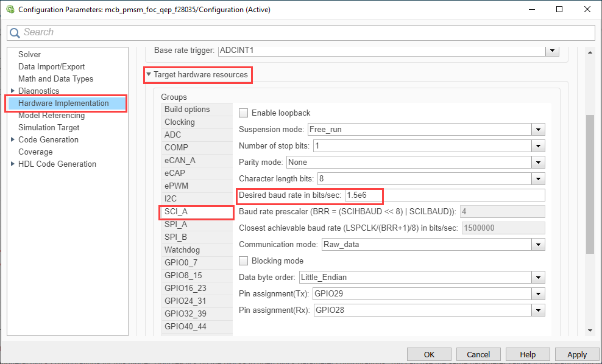602x364 pixels.
Task: Click the Desired baud rate field
Action: [445, 195]
